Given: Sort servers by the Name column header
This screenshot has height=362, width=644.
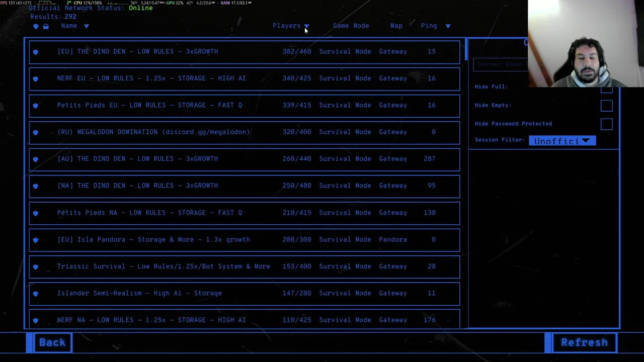Looking at the screenshot, I should click(x=69, y=26).
